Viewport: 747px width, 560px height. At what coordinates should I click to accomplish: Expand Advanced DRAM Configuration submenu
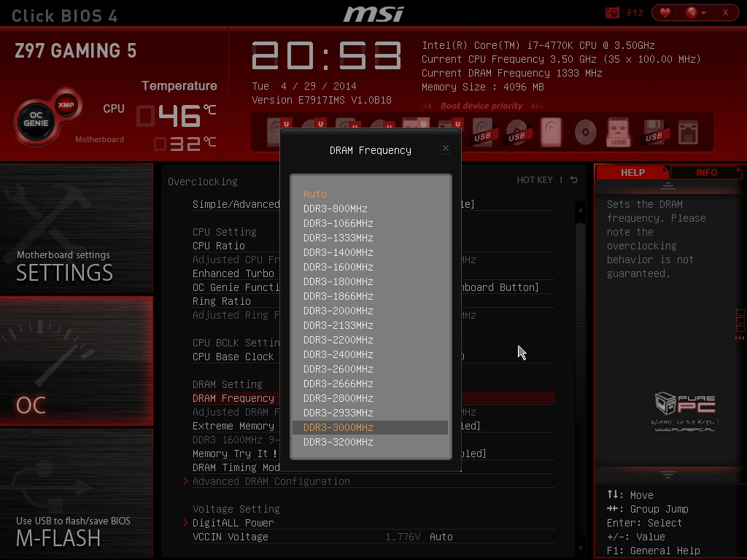pos(271,481)
